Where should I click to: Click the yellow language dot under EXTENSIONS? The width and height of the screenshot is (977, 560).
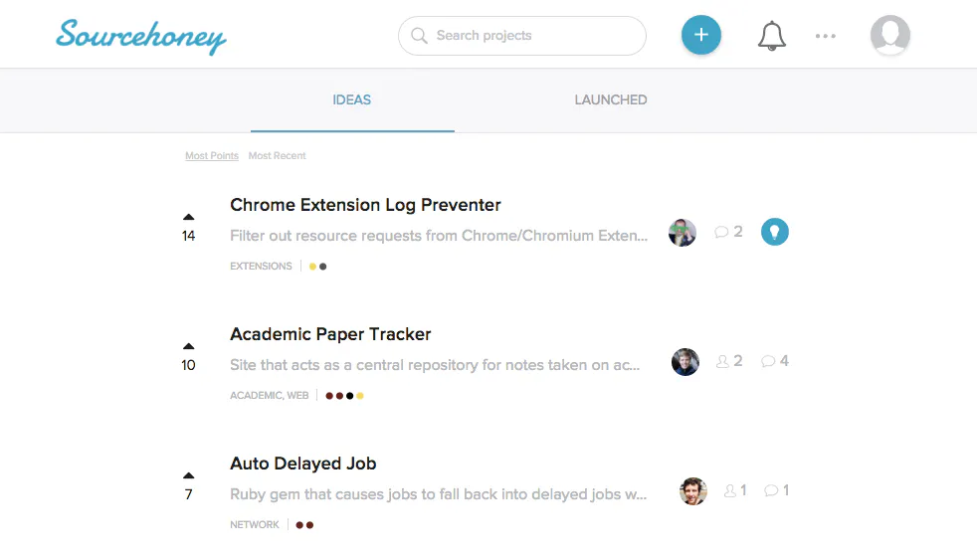coord(312,267)
